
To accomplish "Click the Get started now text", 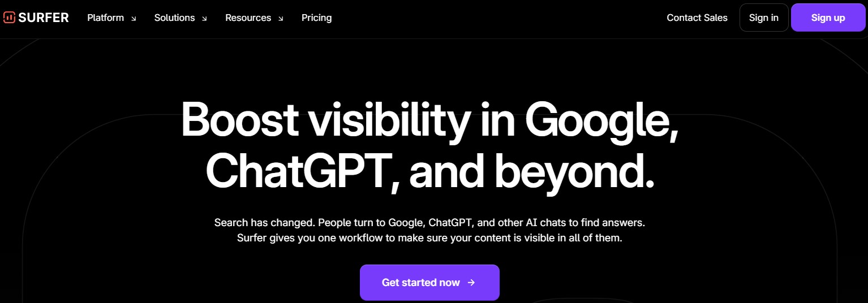I will pos(420,283).
